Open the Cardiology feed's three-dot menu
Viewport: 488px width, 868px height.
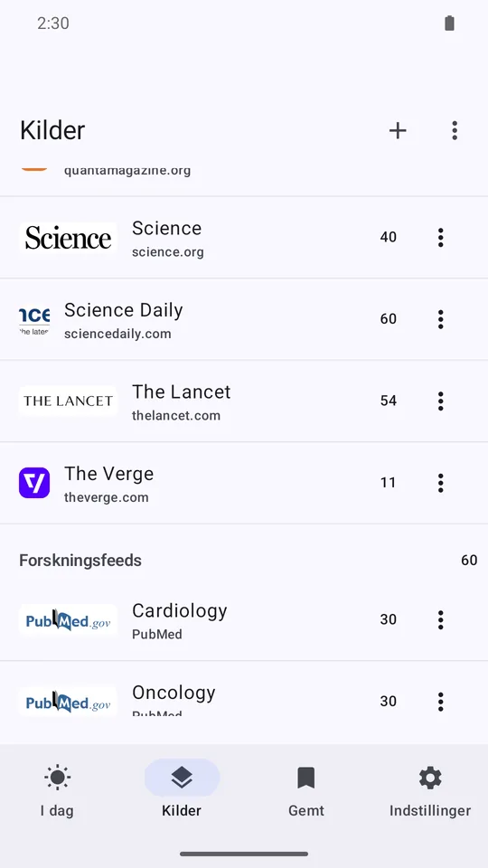click(x=440, y=620)
